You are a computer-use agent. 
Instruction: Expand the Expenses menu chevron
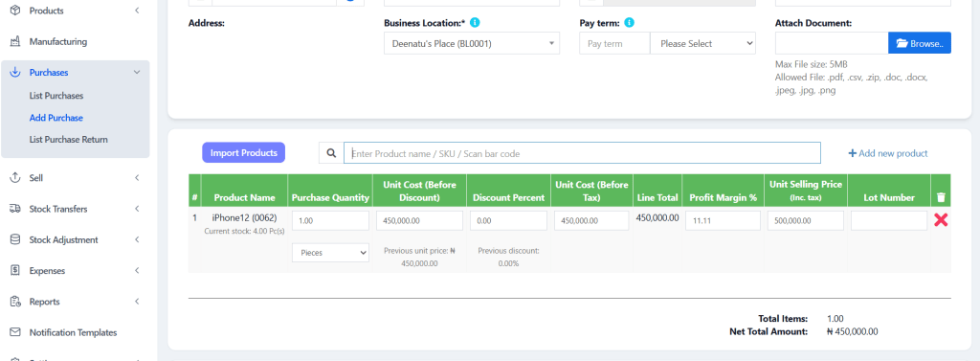(x=137, y=271)
